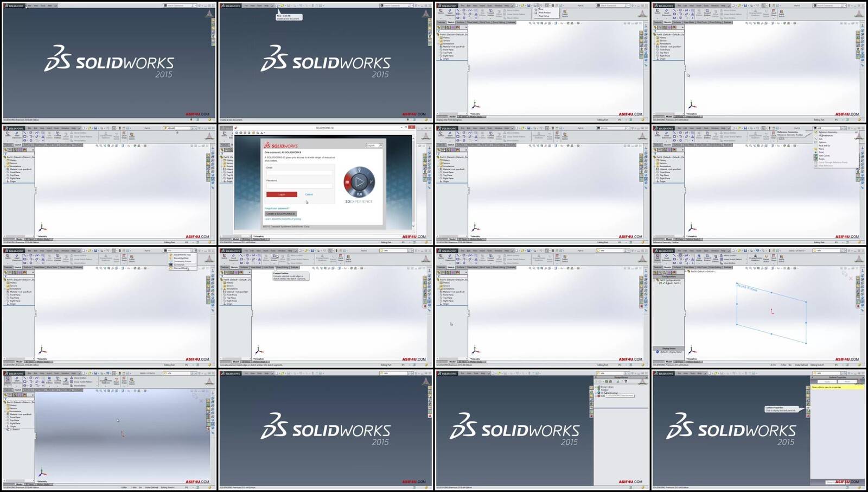
Task: Choose Page Setup from print dropdown
Action: [x=544, y=16]
